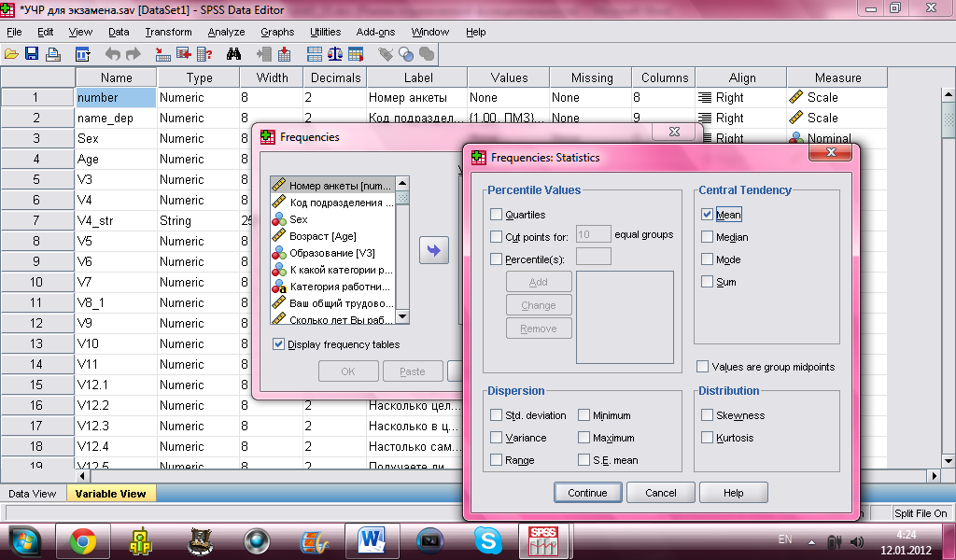Enable Cut points for equal groups
The image size is (956, 560).
(x=497, y=236)
